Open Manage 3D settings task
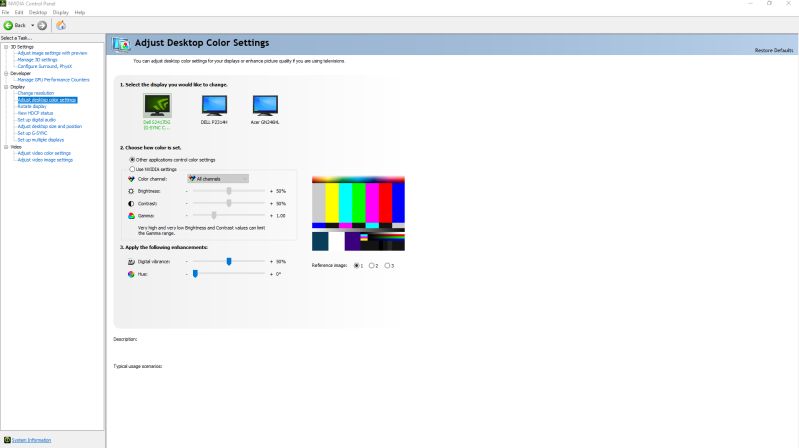The height and width of the screenshot is (448, 799). pos(38,60)
